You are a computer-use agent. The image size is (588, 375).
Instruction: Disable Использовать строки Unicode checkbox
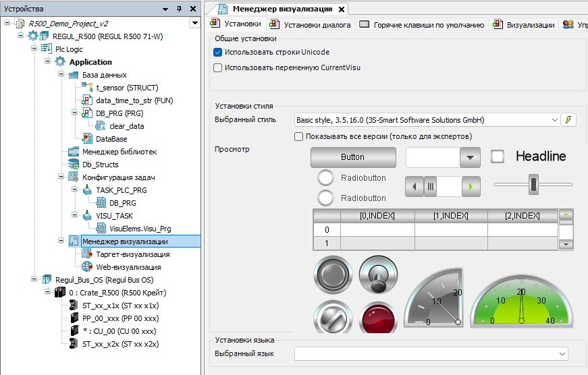pos(217,52)
